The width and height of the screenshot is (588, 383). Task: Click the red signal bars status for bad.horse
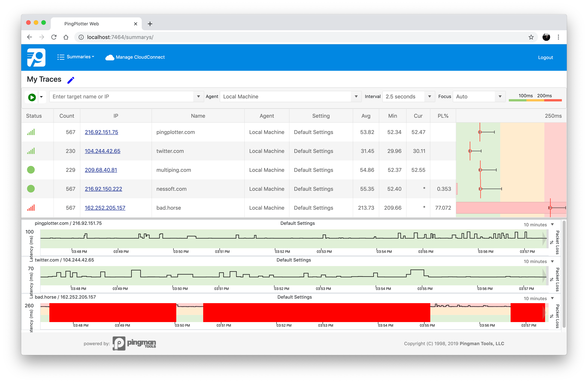click(x=31, y=208)
